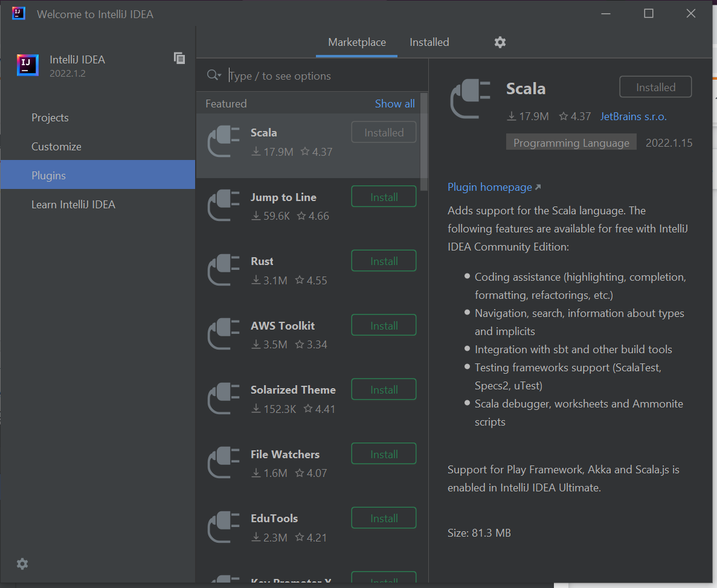Image resolution: width=717 pixels, height=588 pixels.
Task: Click the external link arrow after Plugin homepage
Action: (538, 187)
